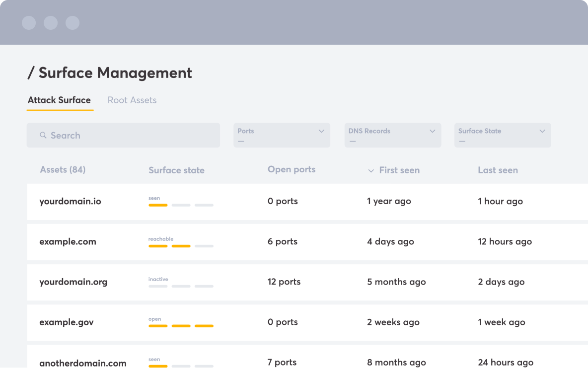The image size is (588, 368).
Task: Click the '5 months ago' first seen value
Action: pyautogui.click(x=396, y=282)
